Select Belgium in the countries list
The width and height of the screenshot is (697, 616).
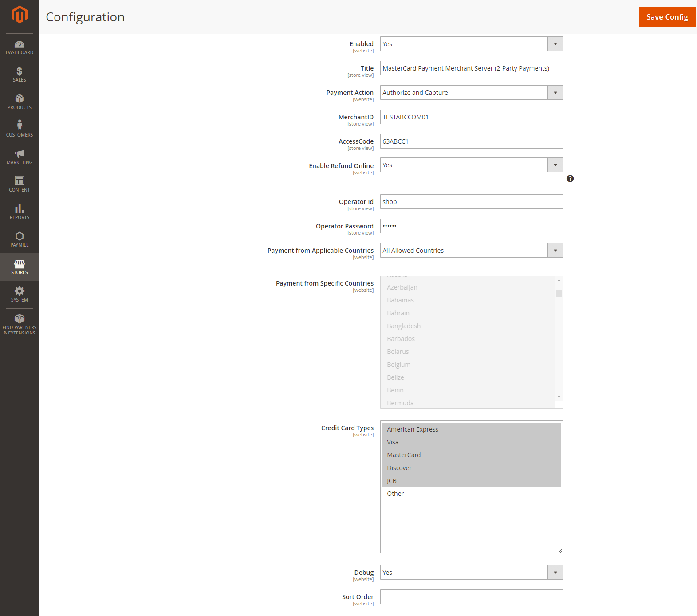pos(468,365)
